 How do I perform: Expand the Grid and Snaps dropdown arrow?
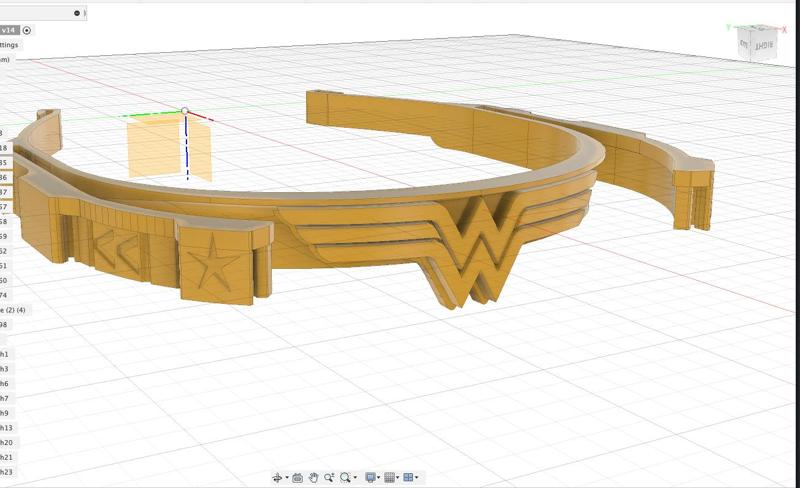pyautogui.click(x=397, y=478)
